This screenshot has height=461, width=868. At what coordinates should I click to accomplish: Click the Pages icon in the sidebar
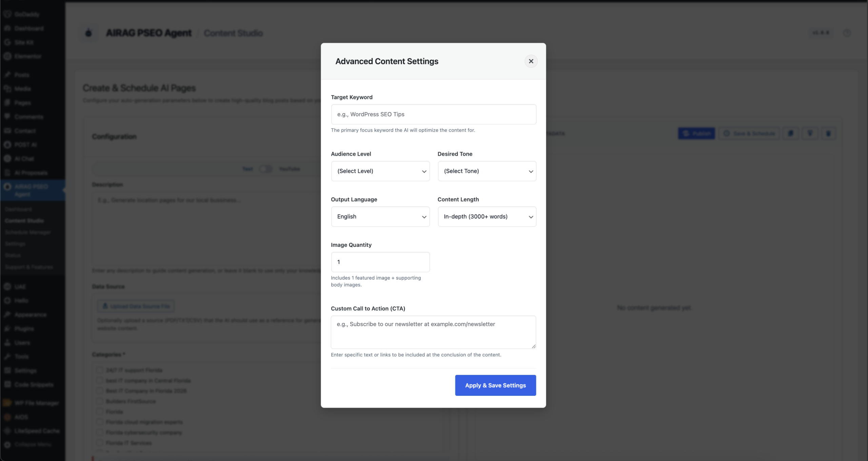point(7,102)
